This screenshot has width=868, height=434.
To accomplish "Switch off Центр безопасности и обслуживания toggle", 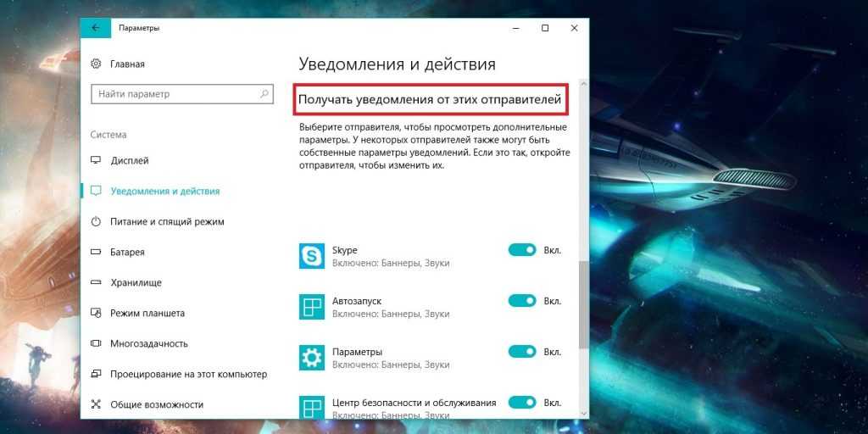I will (522, 403).
